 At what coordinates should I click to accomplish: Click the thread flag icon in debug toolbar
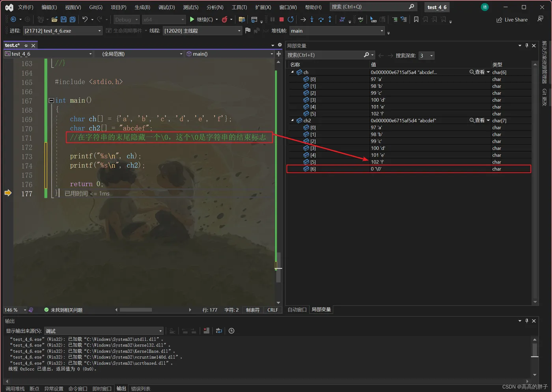pos(248,30)
